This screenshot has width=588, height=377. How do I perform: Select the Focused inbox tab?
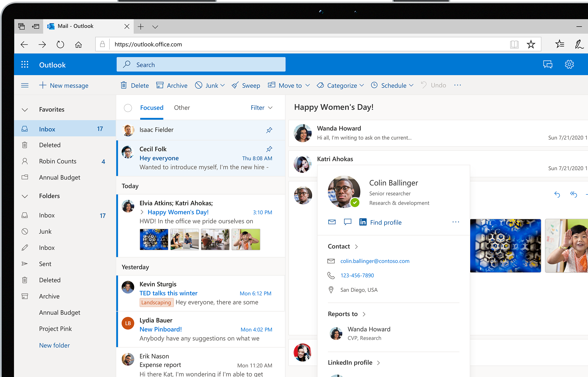pos(151,107)
